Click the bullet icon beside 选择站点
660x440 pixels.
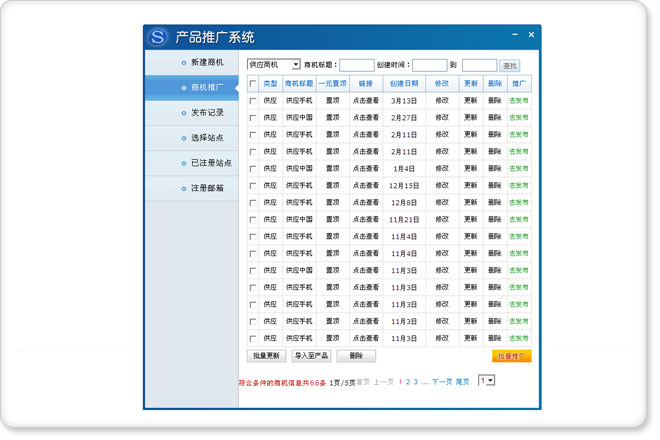[x=183, y=138]
